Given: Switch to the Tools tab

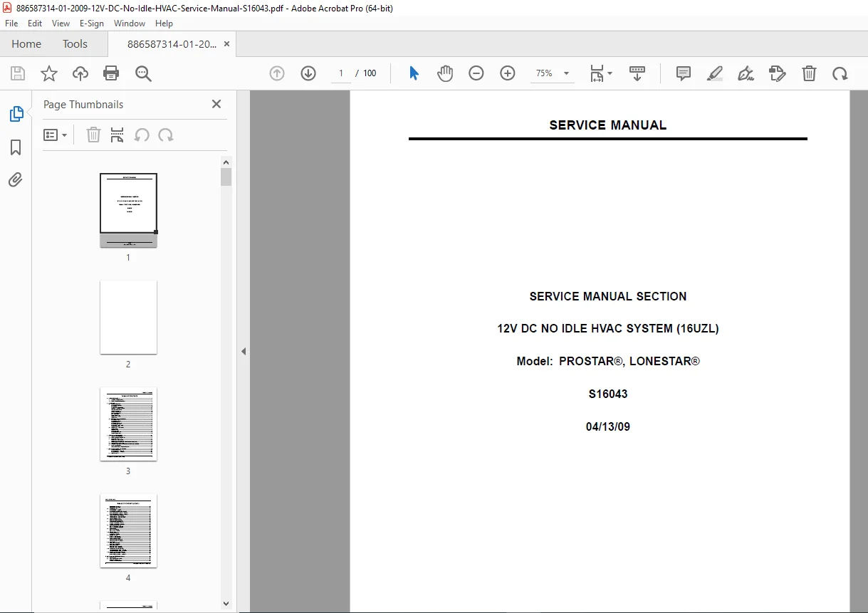Looking at the screenshot, I should click(x=75, y=44).
